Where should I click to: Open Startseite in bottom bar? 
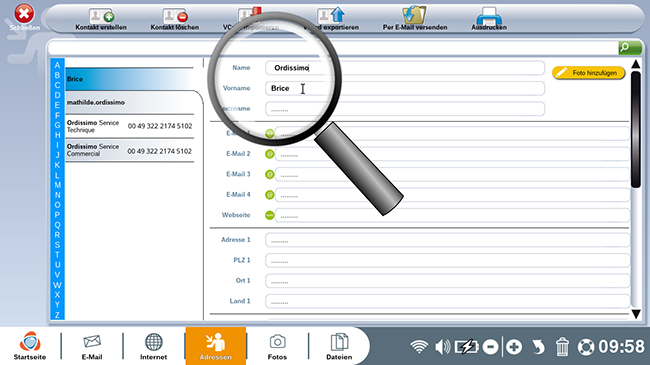tap(30, 346)
